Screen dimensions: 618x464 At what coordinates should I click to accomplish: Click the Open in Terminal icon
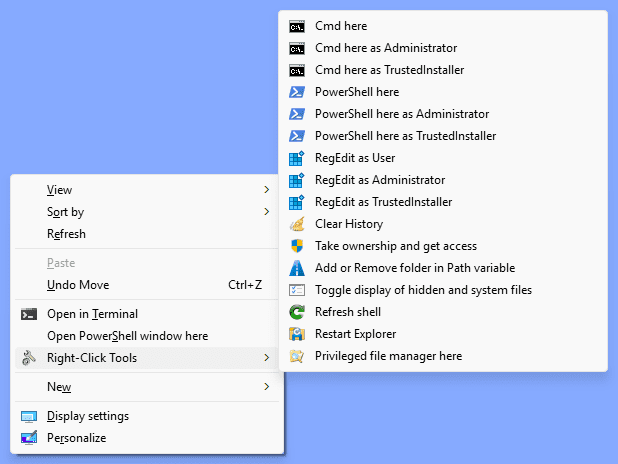(x=28, y=314)
